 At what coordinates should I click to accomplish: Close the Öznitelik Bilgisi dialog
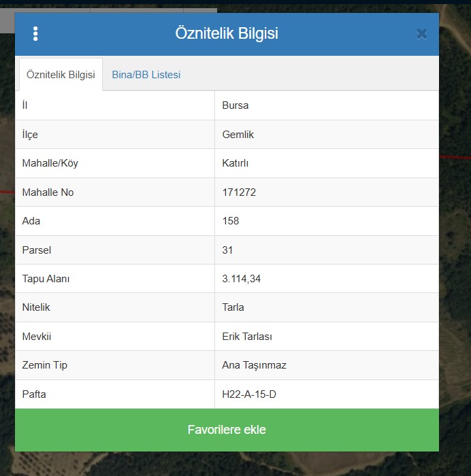pyautogui.click(x=422, y=34)
